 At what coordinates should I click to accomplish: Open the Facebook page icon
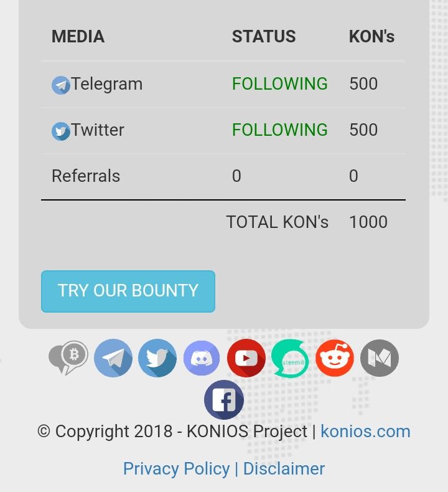[224, 400]
